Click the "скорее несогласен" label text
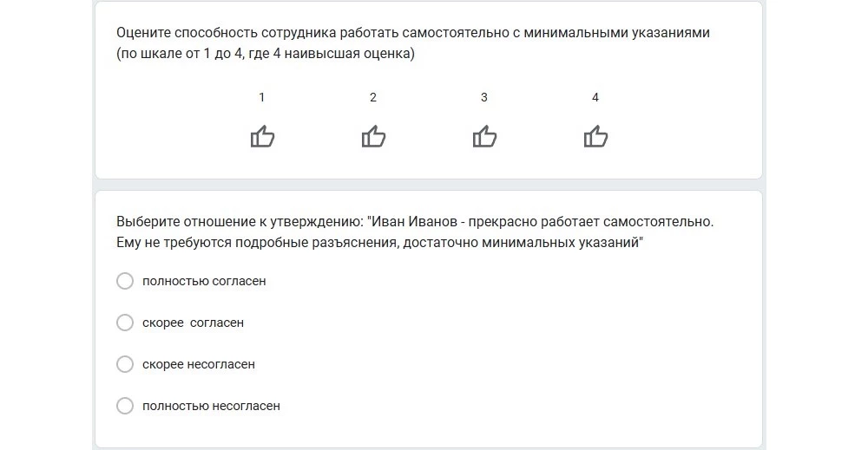Screen dimensions: 868x450 199,364
